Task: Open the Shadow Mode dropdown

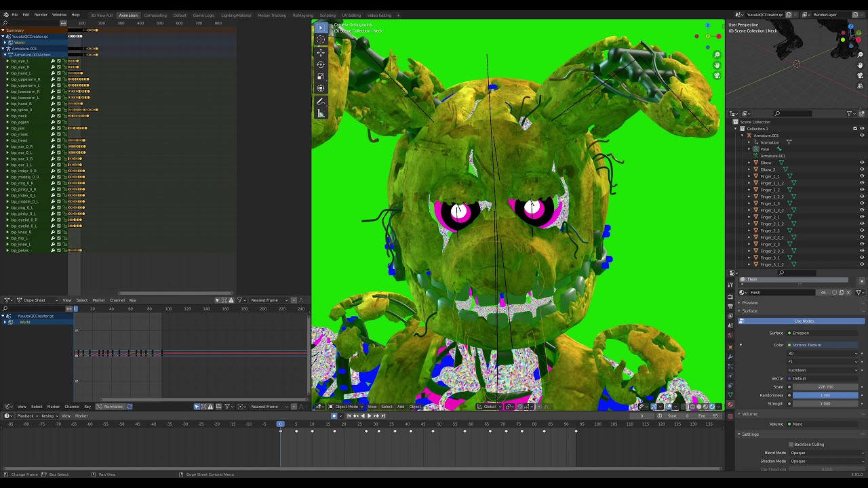Action: (x=827, y=462)
